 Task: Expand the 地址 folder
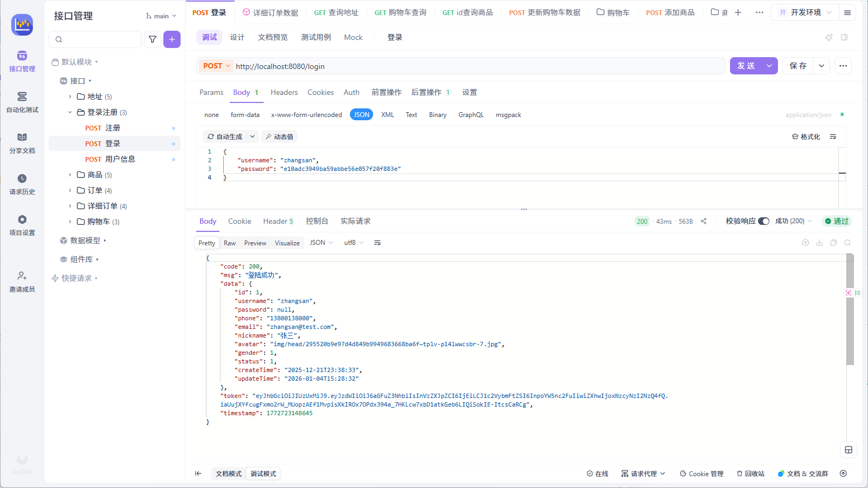click(x=70, y=97)
